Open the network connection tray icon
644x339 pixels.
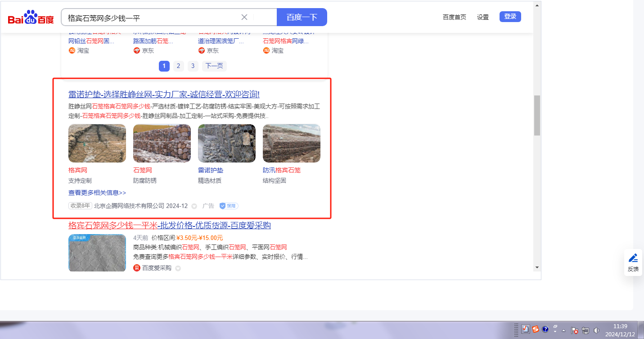point(585,330)
